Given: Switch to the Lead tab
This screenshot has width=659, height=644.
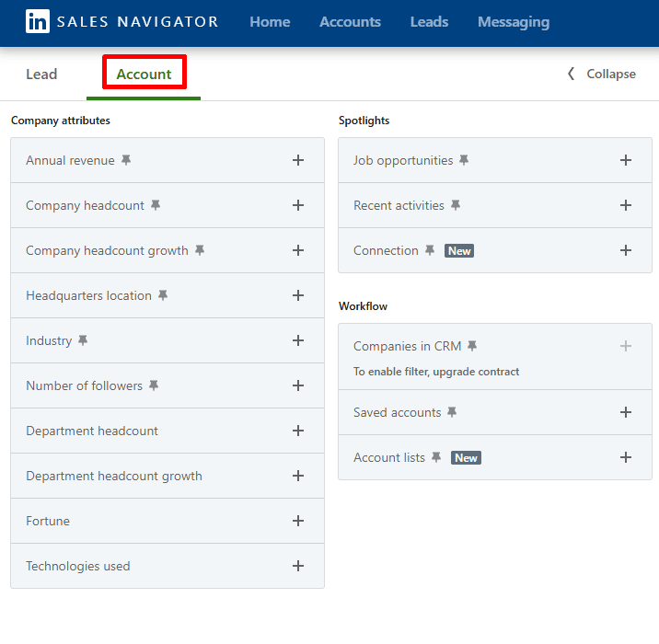Looking at the screenshot, I should [x=41, y=75].
